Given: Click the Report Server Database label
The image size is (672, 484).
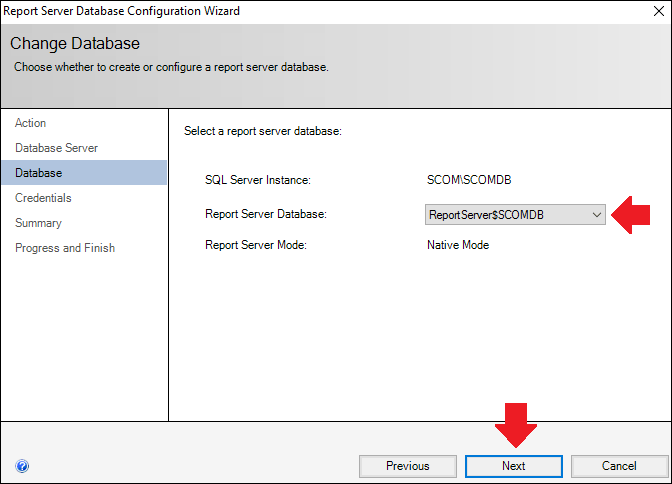Looking at the screenshot, I should pos(266,214).
